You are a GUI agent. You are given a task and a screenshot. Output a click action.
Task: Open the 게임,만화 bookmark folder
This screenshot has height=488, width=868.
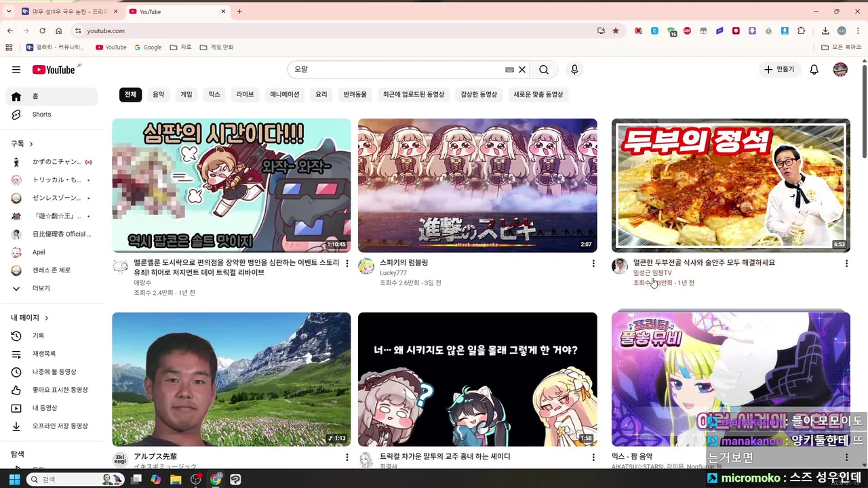(x=217, y=47)
